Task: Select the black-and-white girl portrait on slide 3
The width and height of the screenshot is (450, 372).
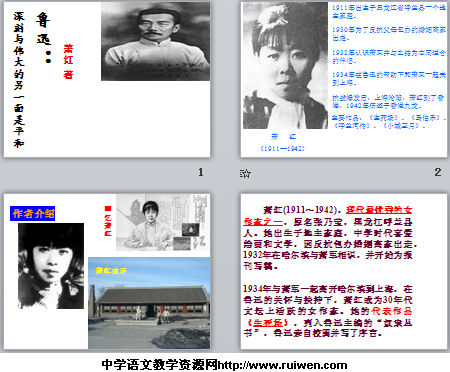Action: tap(51, 266)
